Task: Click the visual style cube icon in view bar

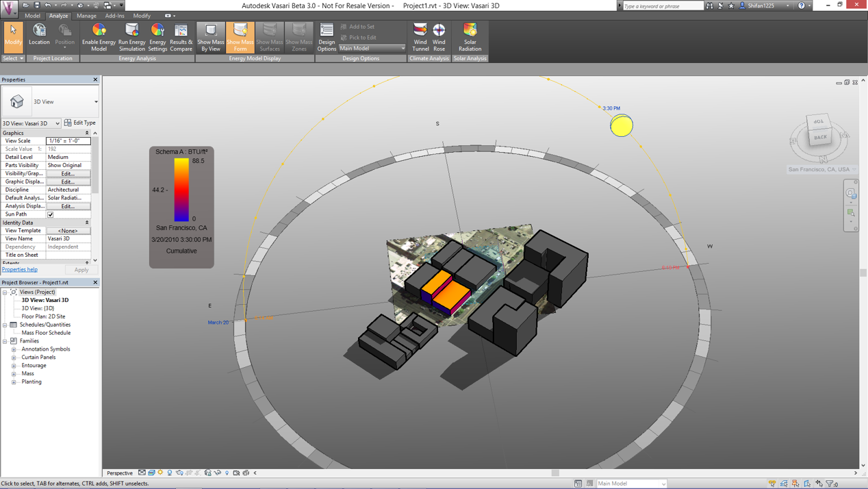Action: 151,473
